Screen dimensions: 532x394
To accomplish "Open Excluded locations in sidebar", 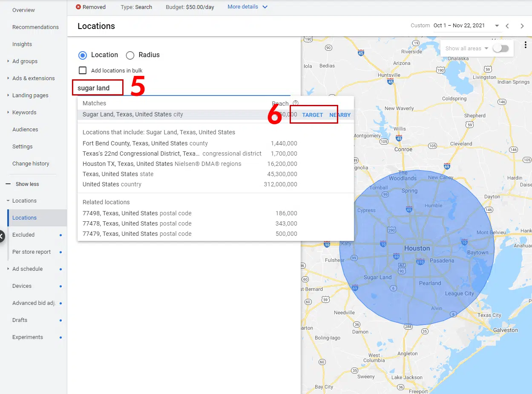I will click(23, 235).
